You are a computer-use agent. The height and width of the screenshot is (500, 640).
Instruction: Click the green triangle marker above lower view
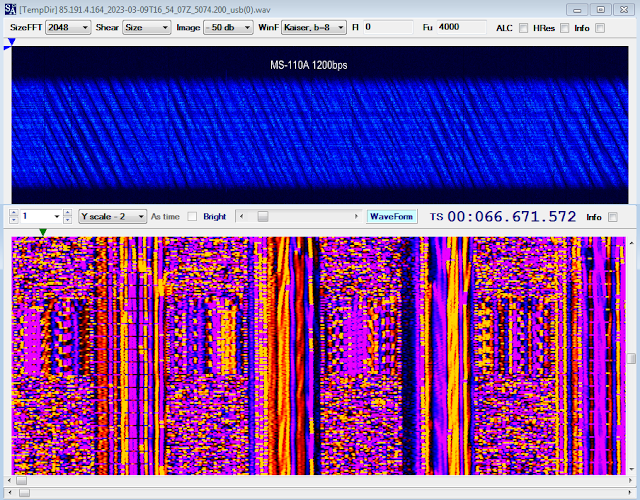tap(43, 232)
